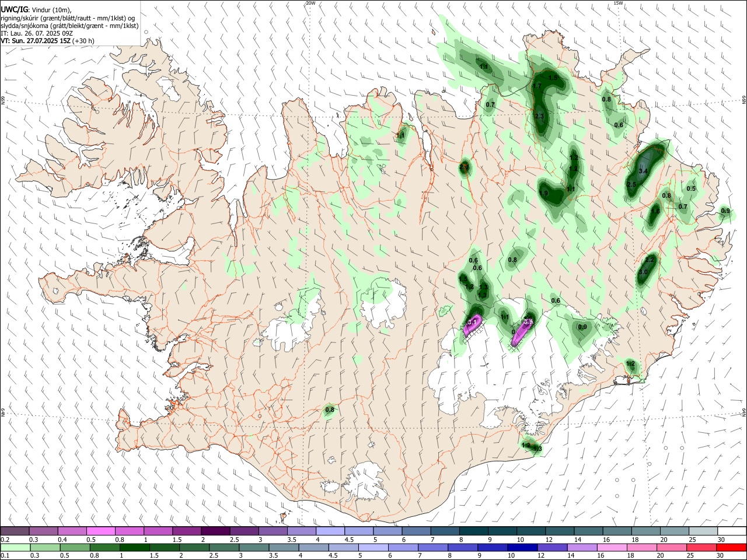The width and height of the screenshot is (747, 560).
Task: Click the '1.7' precipitation value in the north
Action: coord(537,86)
